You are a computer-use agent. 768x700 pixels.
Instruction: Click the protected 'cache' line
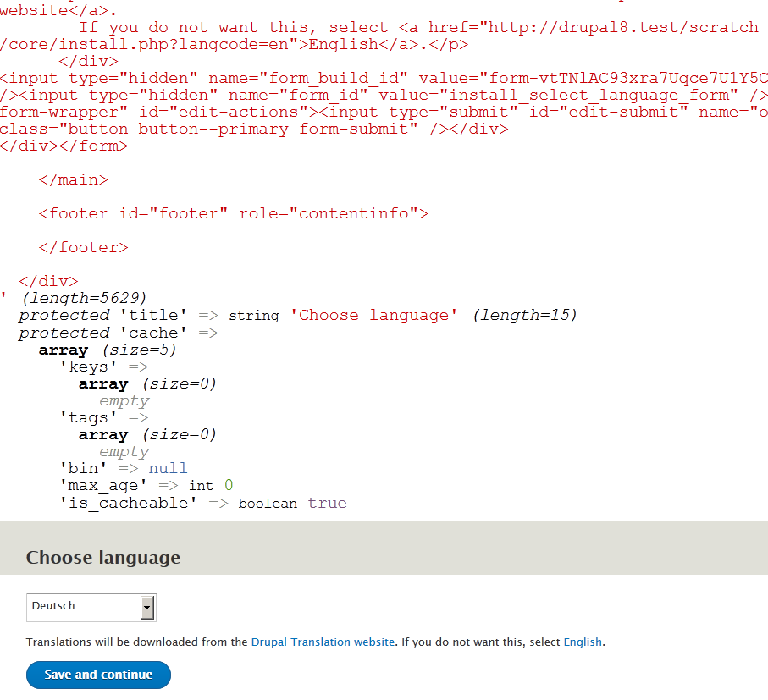click(x=119, y=333)
